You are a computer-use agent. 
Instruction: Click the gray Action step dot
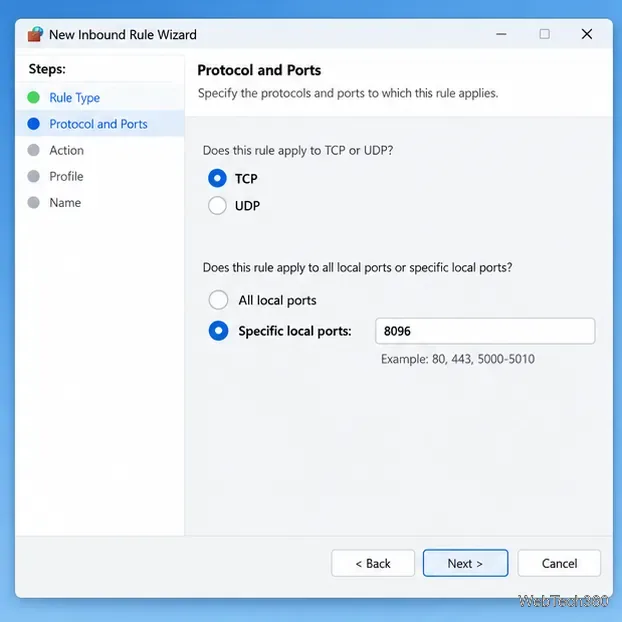(33, 150)
